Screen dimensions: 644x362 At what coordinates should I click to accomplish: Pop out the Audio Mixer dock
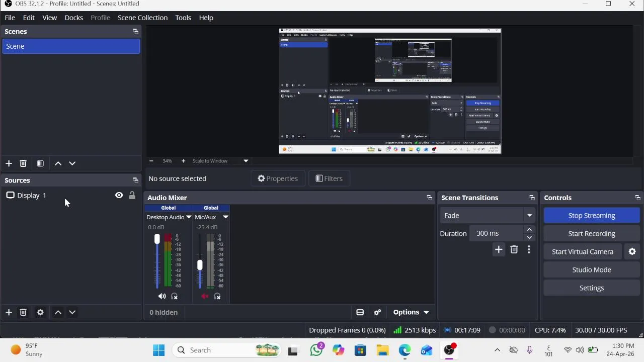click(x=429, y=198)
